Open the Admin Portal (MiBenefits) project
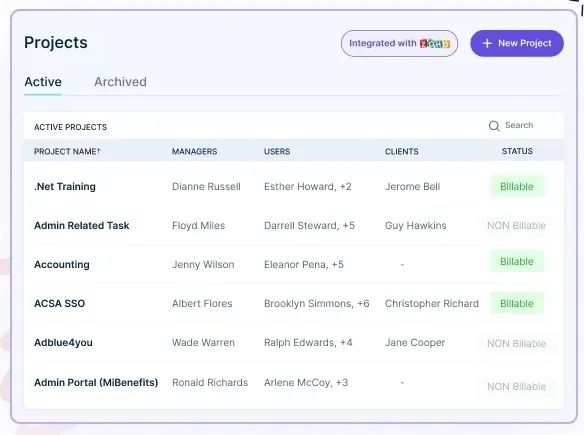This screenshot has height=435, width=584. tap(96, 382)
